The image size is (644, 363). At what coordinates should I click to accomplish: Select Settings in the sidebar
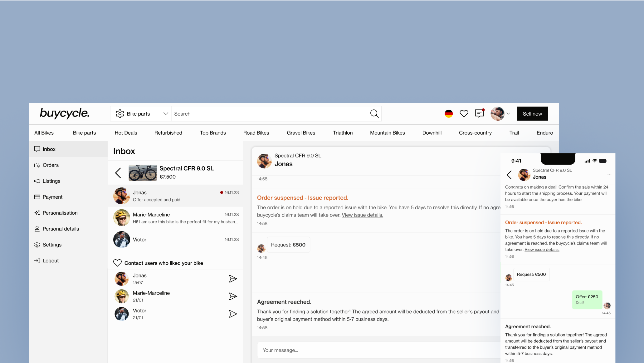52,245
